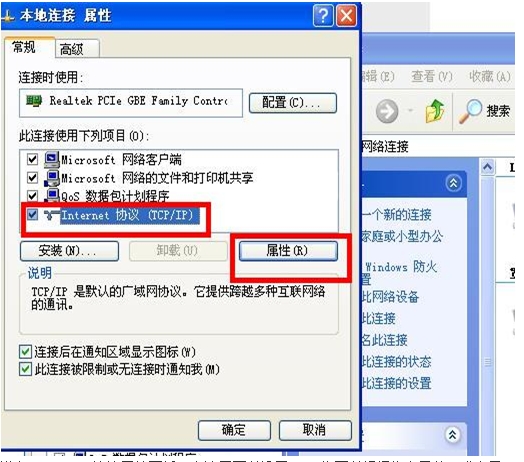This screenshot has height=462, width=524.
Task: Click the scrollbar up arrow
Action: coord(488,166)
